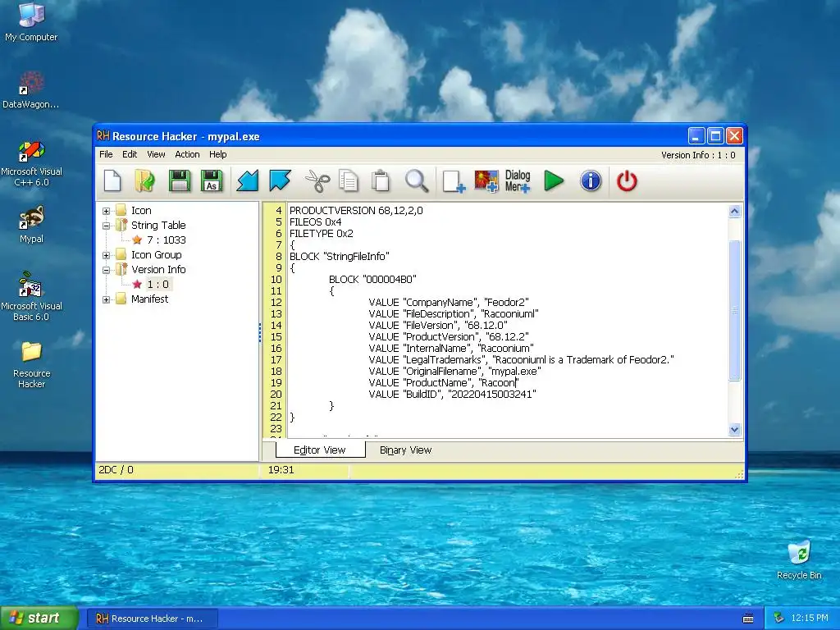This screenshot has width=840, height=630.
Task: Minimize the Resource Hacker window
Action: [696, 136]
